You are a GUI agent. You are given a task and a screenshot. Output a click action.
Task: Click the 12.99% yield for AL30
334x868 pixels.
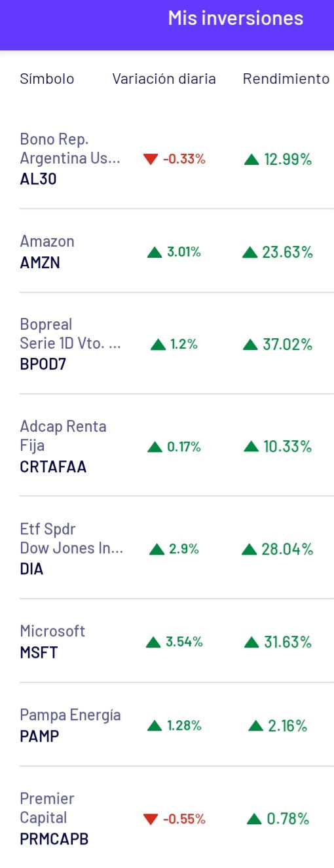288,159
